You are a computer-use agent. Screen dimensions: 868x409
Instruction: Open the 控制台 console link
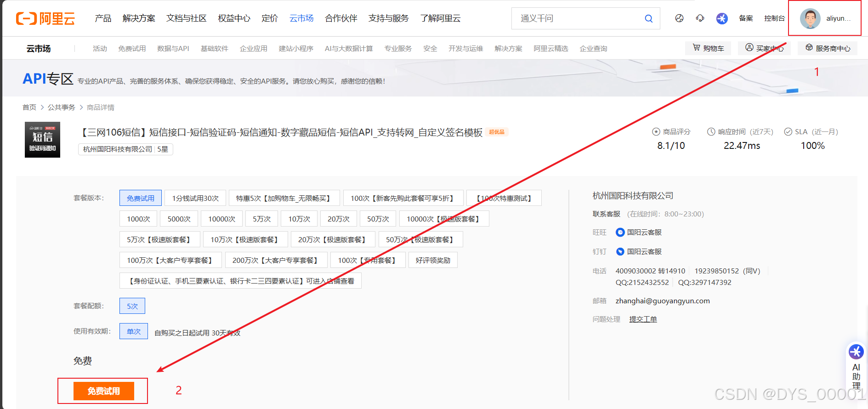pos(774,18)
